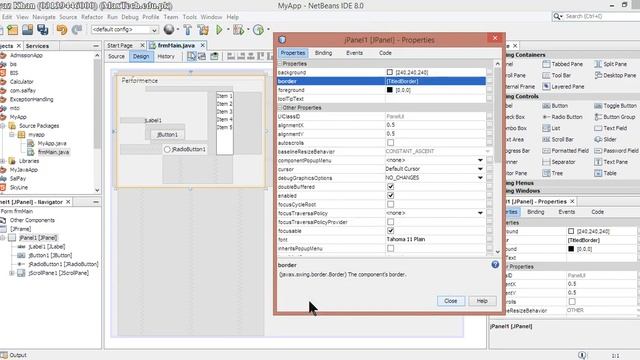The height and width of the screenshot is (360, 640).
Task: Click the Debug Project toolbar icon
Action: click(x=238, y=29)
